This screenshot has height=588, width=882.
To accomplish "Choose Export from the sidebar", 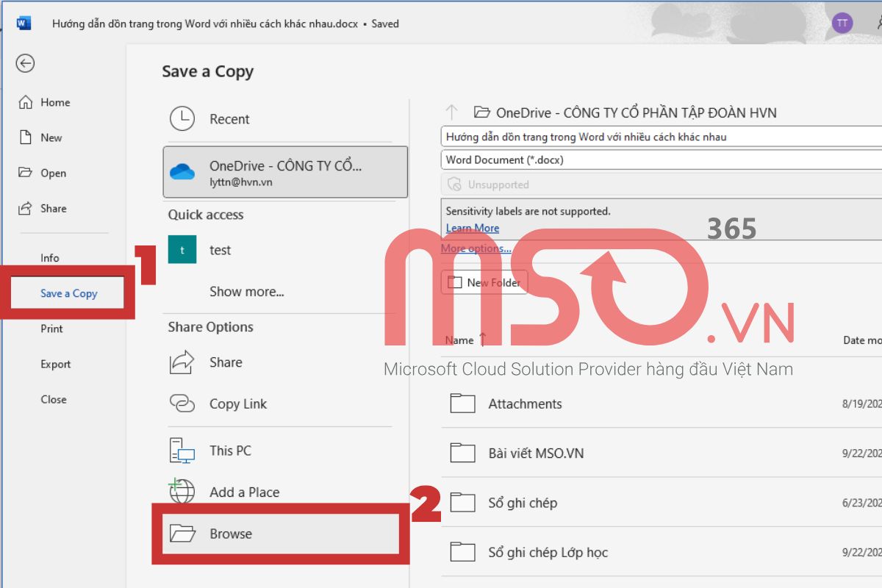I will [x=56, y=364].
